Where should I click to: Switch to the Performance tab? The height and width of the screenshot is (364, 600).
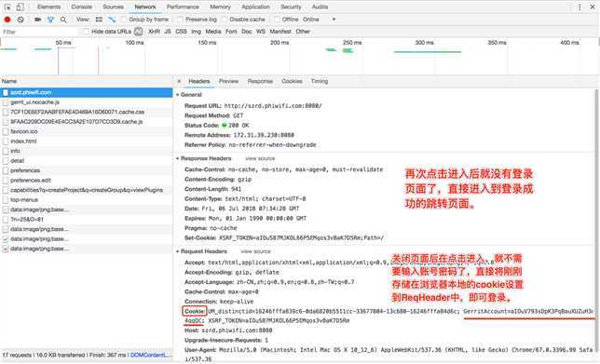[x=183, y=7]
